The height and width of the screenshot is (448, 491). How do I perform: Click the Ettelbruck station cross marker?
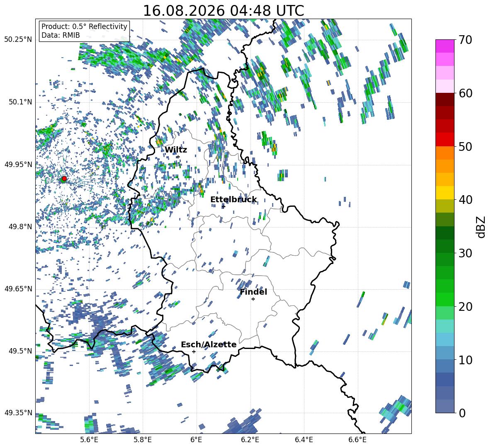coord(223,206)
